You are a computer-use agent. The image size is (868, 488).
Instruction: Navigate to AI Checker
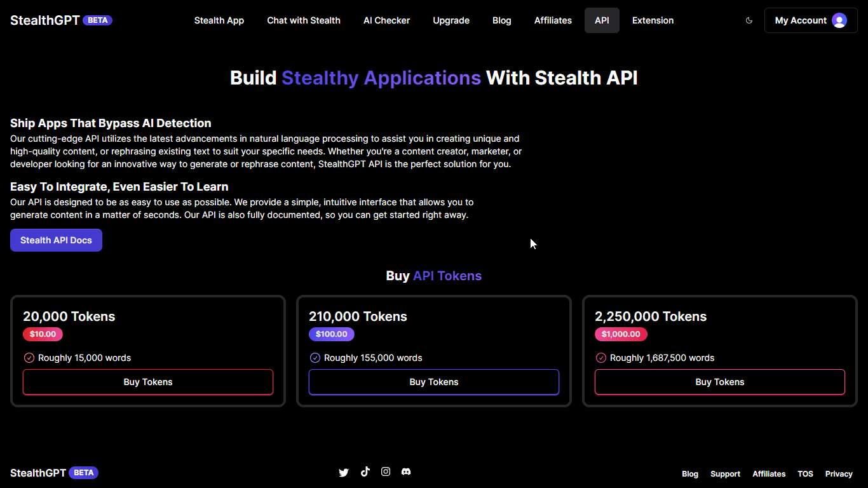pyautogui.click(x=386, y=20)
